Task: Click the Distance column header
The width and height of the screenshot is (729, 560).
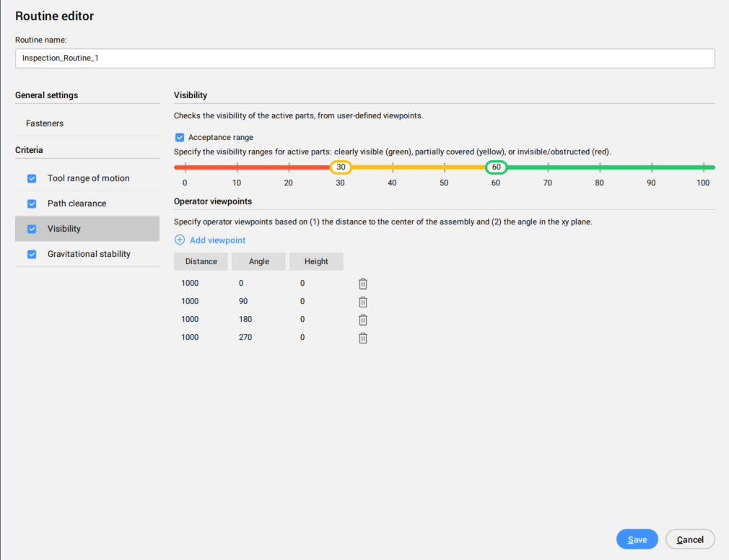Action: pos(201,261)
